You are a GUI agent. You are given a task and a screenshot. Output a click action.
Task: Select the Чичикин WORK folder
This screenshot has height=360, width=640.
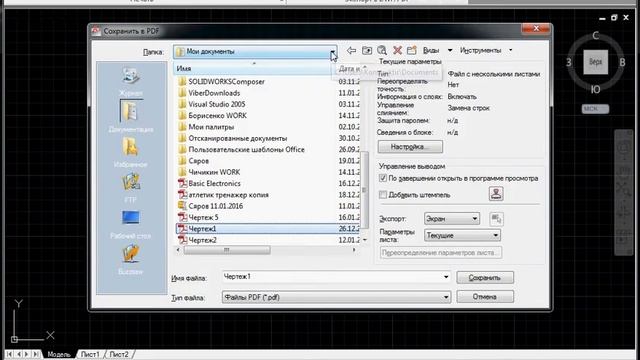(x=214, y=172)
